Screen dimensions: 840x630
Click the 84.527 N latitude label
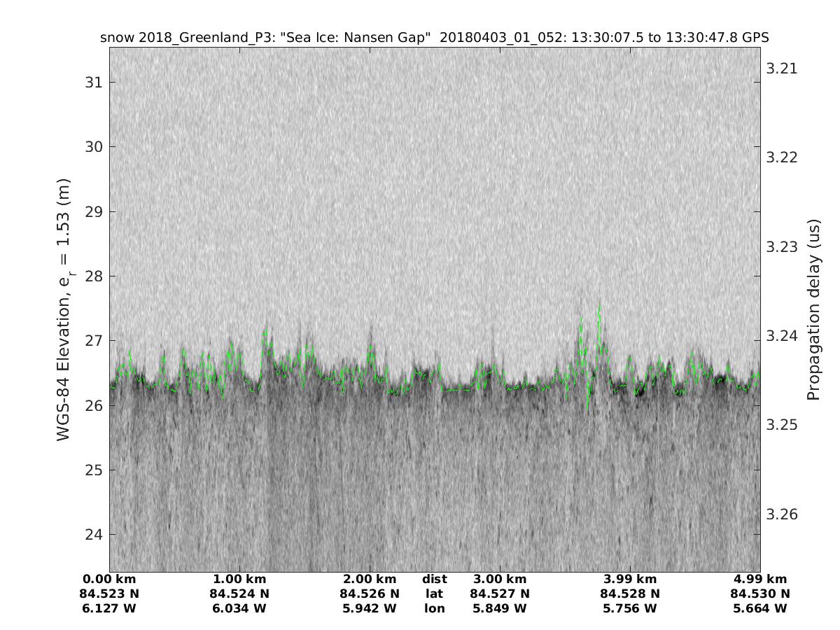[500, 594]
